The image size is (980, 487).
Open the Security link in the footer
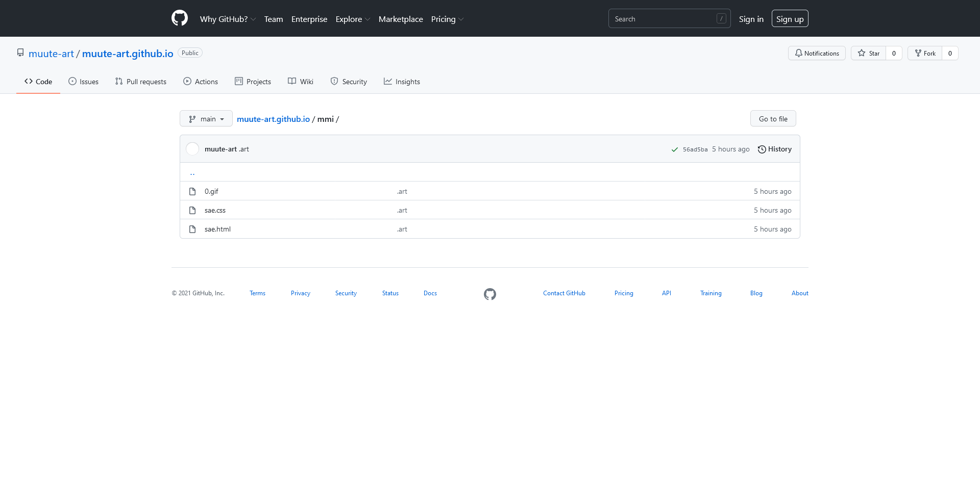click(346, 293)
